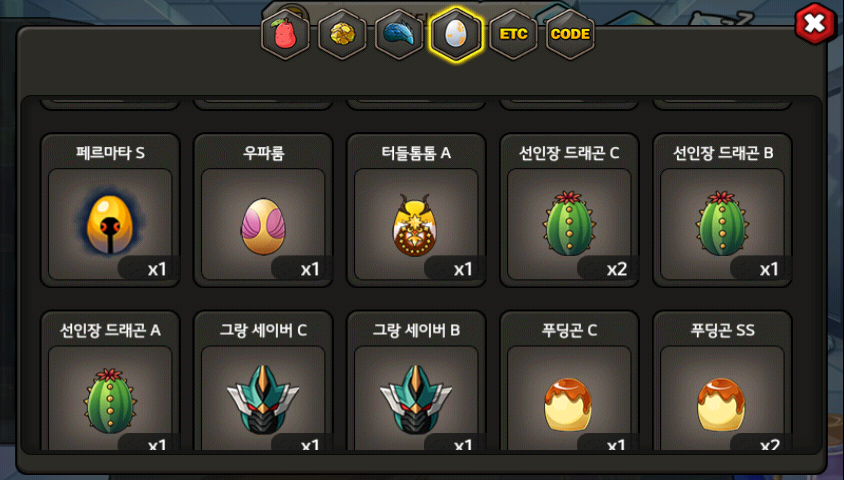Select the 푸딩곤 C pudding egg
This screenshot has height=480, width=844.
point(568,405)
